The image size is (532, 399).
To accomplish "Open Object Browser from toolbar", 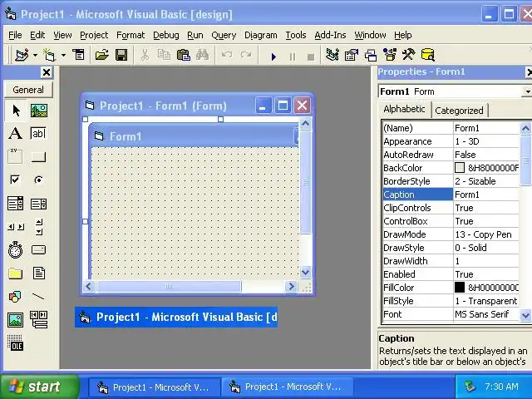I will pyautogui.click(x=390, y=55).
